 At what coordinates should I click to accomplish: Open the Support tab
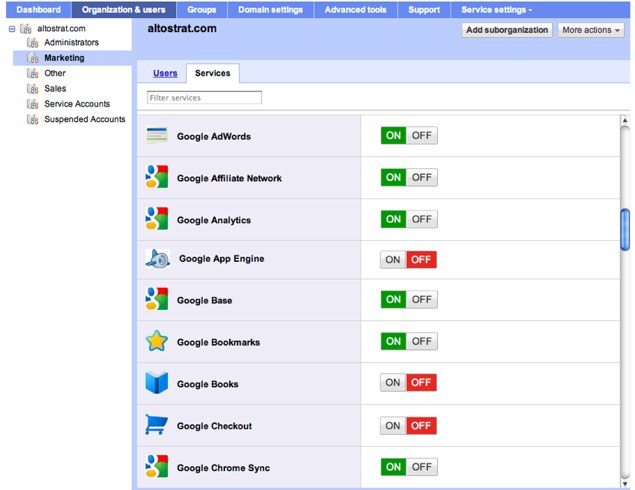(x=424, y=10)
